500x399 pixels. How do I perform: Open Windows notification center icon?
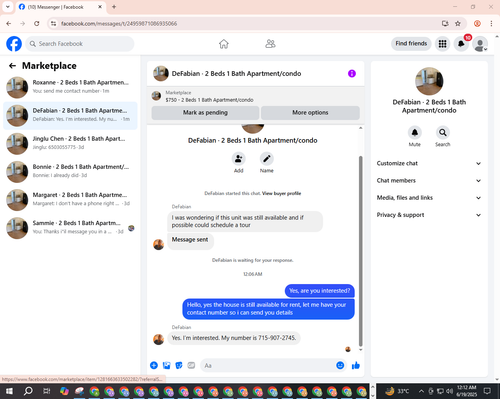[487, 391]
